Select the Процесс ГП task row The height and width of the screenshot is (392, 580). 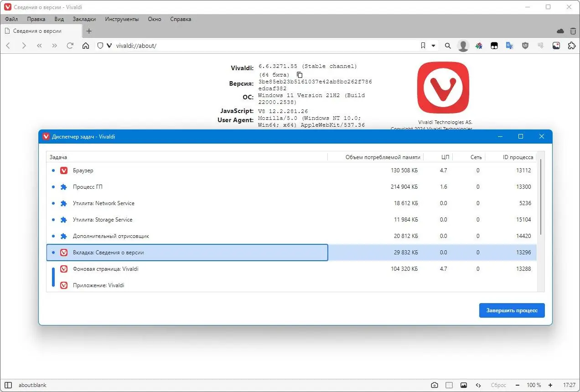[x=291, y=187]
